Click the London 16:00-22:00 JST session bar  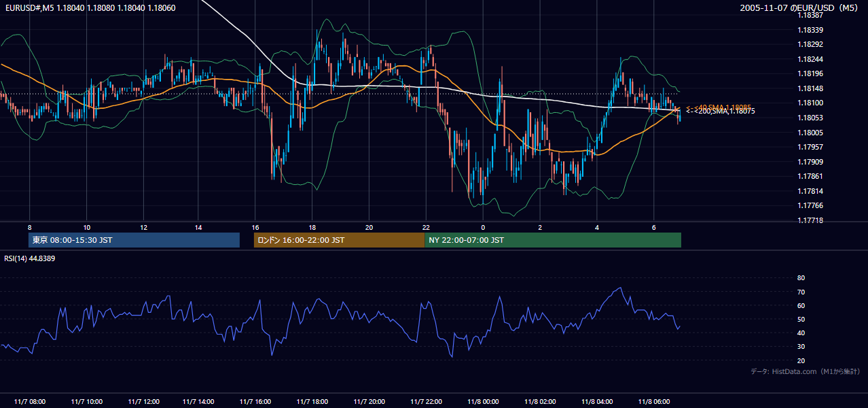click(339, 240)
